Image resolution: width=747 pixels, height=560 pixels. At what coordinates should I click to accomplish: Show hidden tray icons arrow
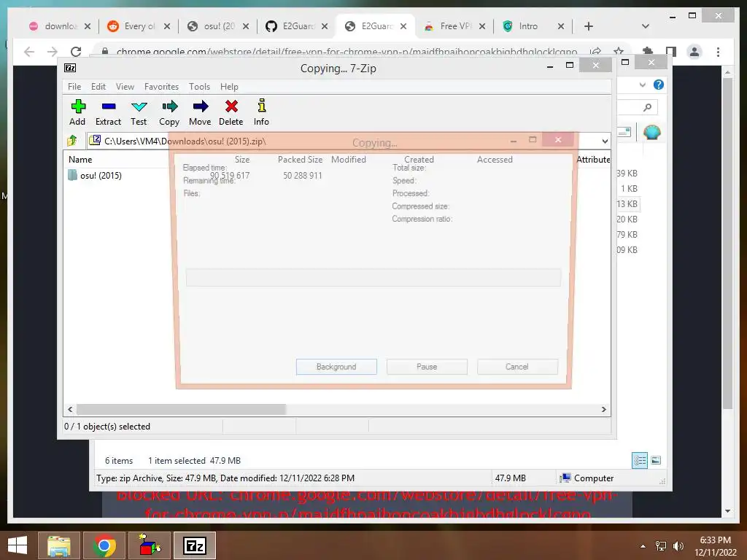click(x=643, y=546)
